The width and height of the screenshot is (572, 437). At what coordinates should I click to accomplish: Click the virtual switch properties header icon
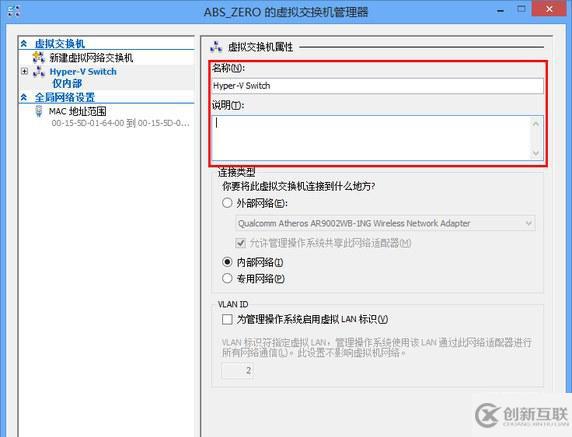click(216, 47)
